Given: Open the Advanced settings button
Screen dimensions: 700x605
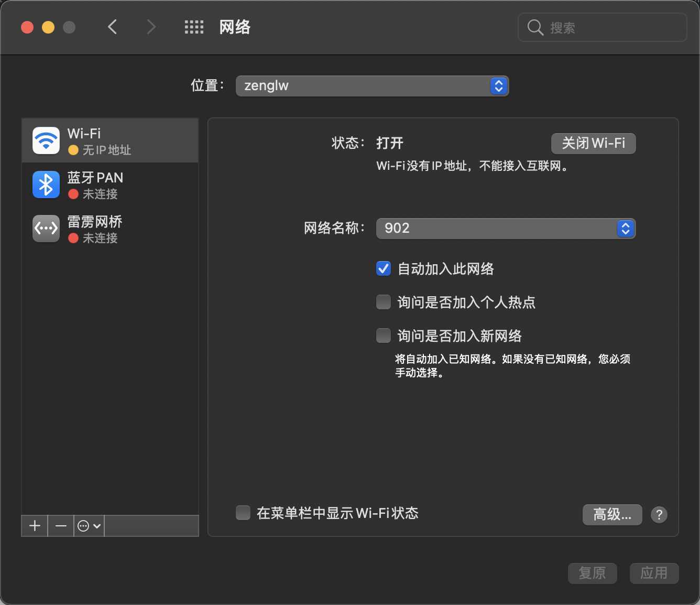Looking at the screenshot, I should pyautogui.click(x=612, y=514).
